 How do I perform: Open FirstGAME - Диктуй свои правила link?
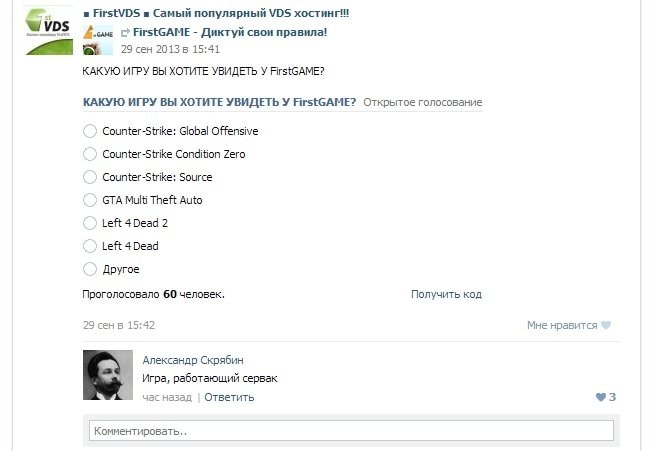(x=230, y=32)
